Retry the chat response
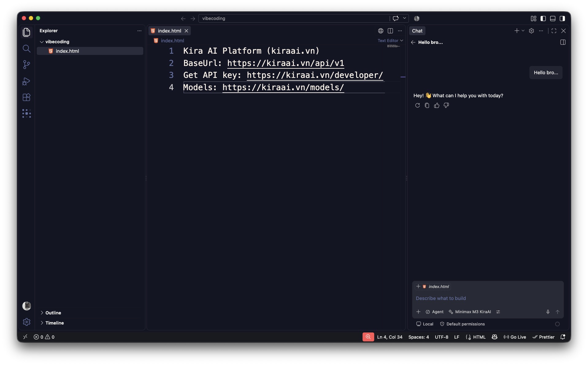The height and width of the screenshot is (365, 588). (x=417, y=106)
